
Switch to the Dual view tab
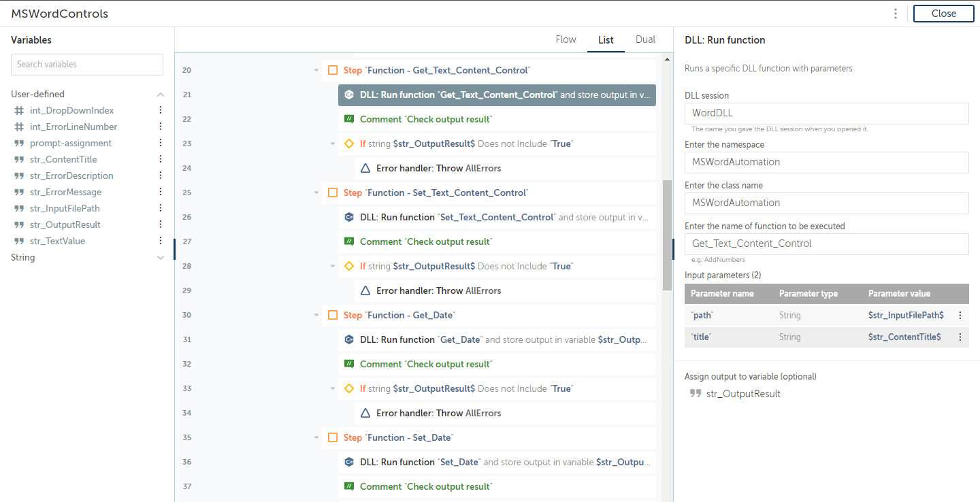pyautogui.click(x=645, y=39)
